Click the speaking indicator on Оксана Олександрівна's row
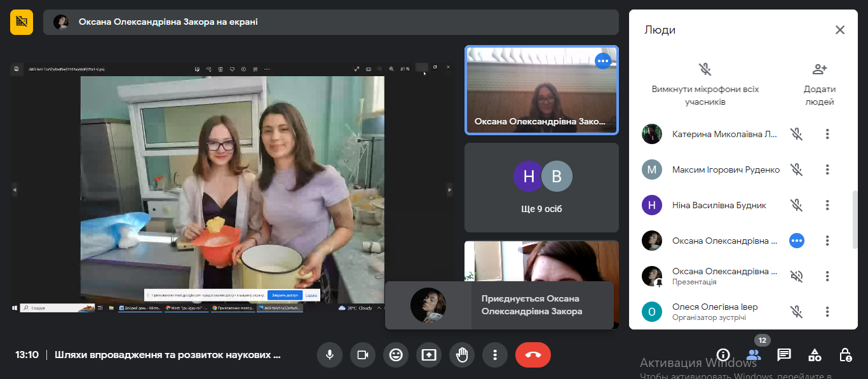This screenshot has width=868, height=379. 797,241
